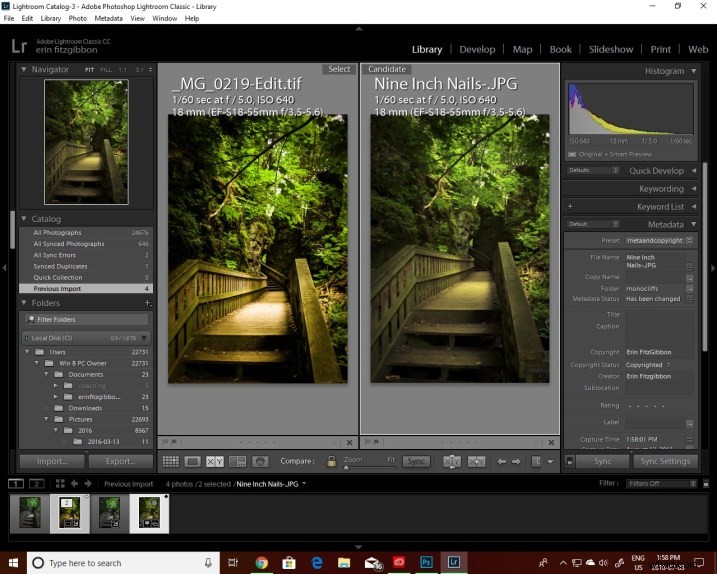Open Task View on taskbar
Viewport: 717px width, 574px height.
pos(233,563)
